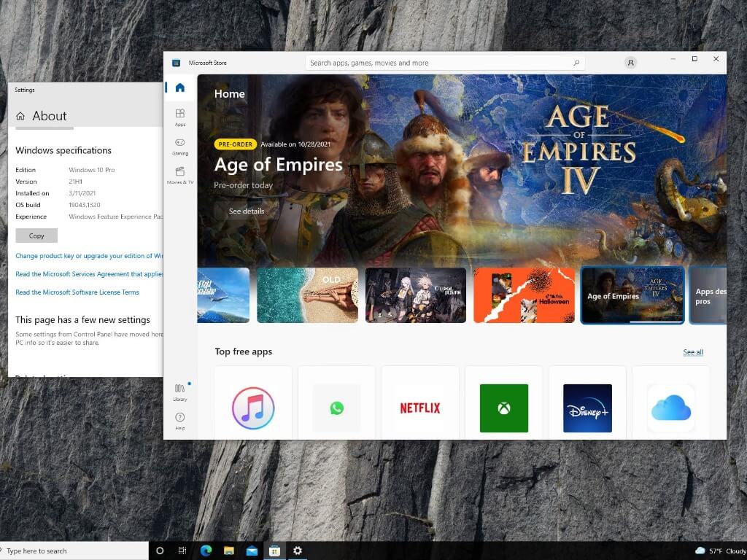This screenshot has width=747, height=560.
Task: Go to the Gaming section
Action: [180, 146]
